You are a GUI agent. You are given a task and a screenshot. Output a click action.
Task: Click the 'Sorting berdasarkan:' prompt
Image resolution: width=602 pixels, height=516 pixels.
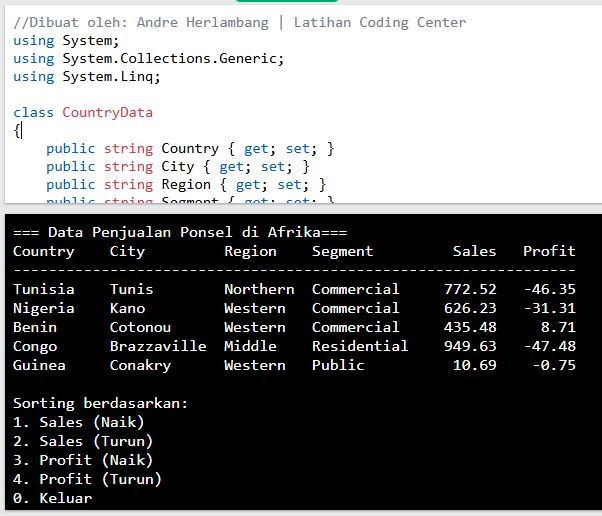pos(101,404)
